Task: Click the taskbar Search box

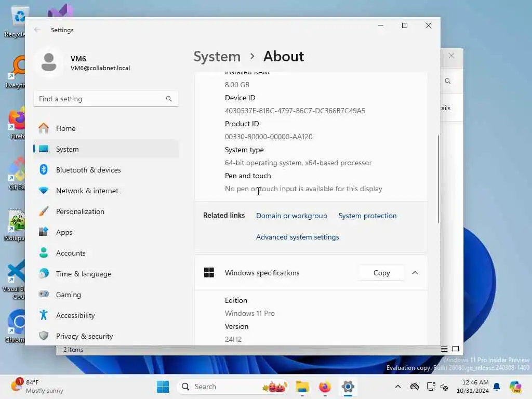Action: click(x=233, y=387)
